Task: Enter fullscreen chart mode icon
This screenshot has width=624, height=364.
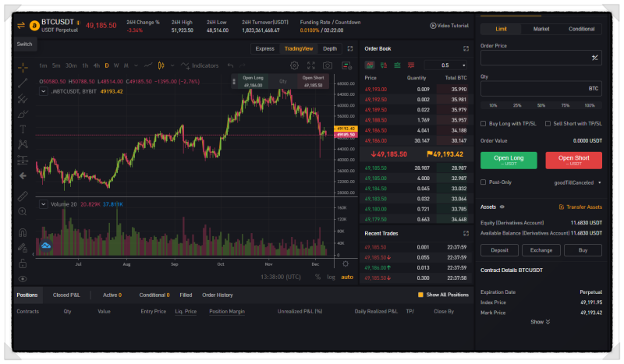Action: pos(310,65)
